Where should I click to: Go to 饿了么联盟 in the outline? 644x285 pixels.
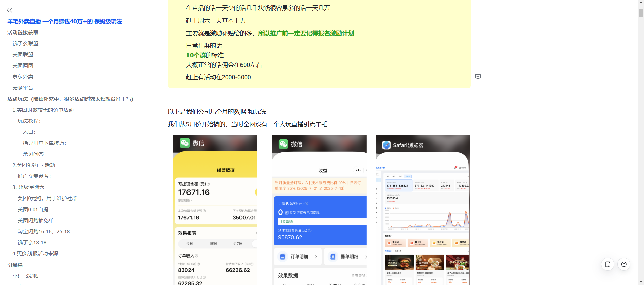coord(25,43)
